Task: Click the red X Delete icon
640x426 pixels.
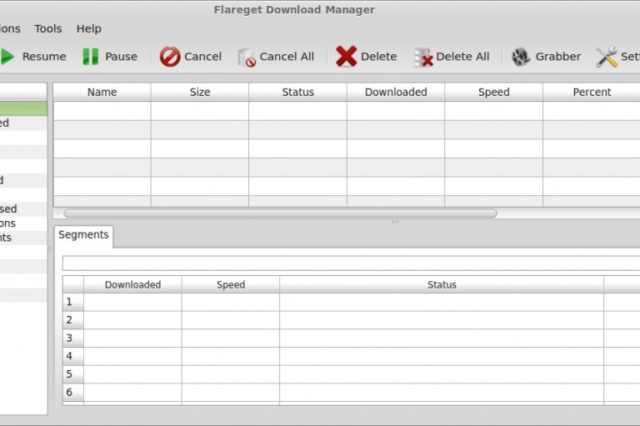Action: pos(346,57)
